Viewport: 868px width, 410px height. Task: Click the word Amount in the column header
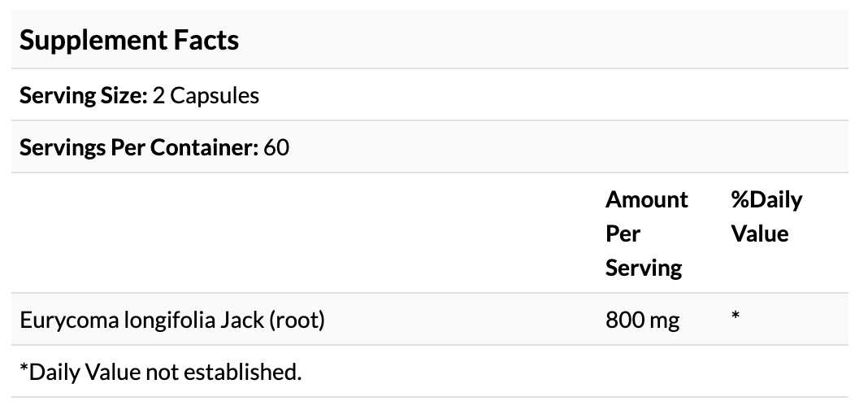[x=647, y=199]
